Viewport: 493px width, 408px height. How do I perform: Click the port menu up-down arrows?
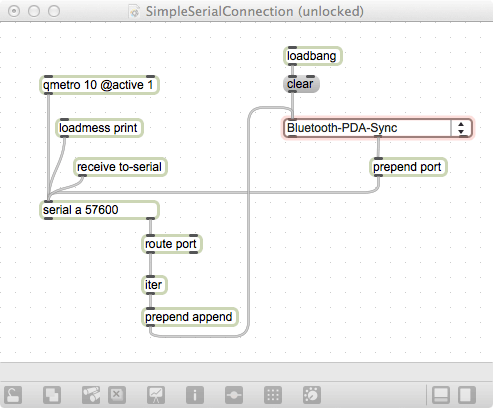[461, 128]
